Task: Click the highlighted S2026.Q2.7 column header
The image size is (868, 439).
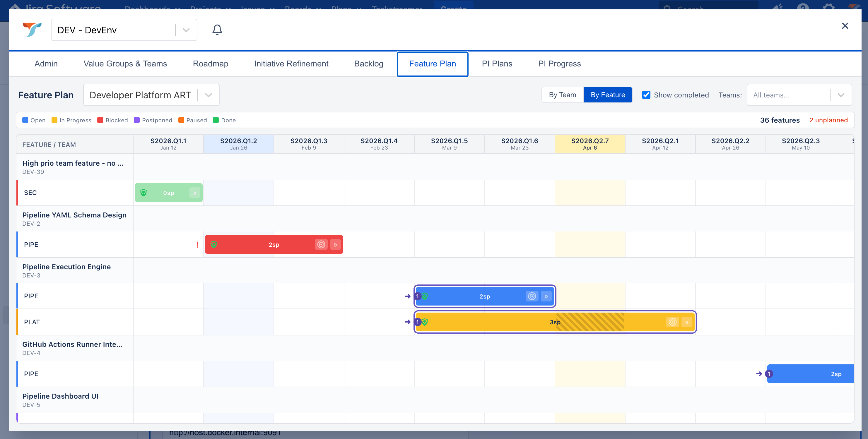Action: [x=590, y=144]
